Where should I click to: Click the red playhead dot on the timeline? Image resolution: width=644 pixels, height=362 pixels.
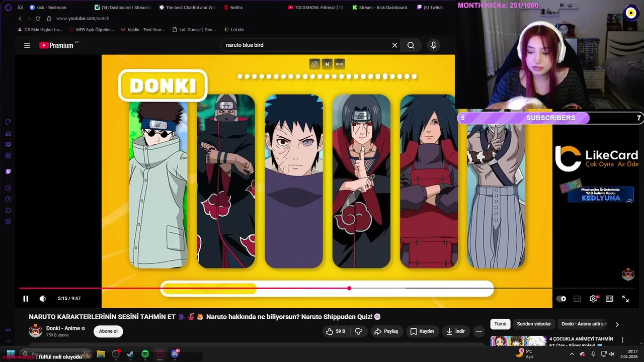tap(349, 288)
